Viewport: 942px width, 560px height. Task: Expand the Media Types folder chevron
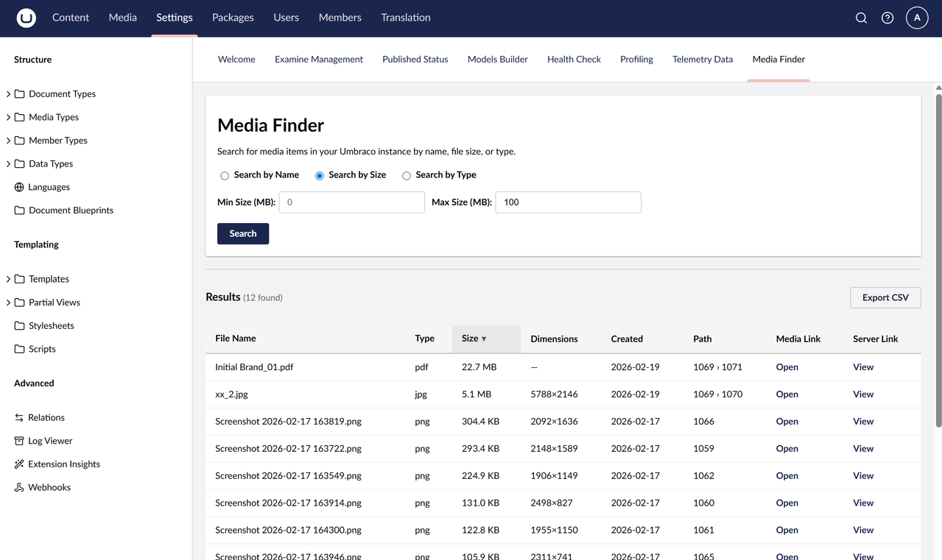8,117
